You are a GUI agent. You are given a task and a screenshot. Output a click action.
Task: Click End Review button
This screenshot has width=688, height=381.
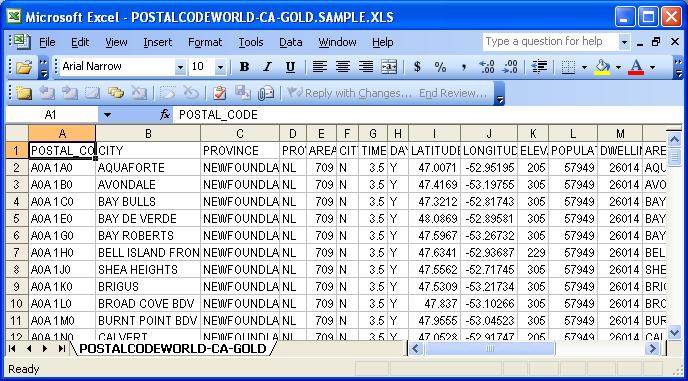click(452, 93)
